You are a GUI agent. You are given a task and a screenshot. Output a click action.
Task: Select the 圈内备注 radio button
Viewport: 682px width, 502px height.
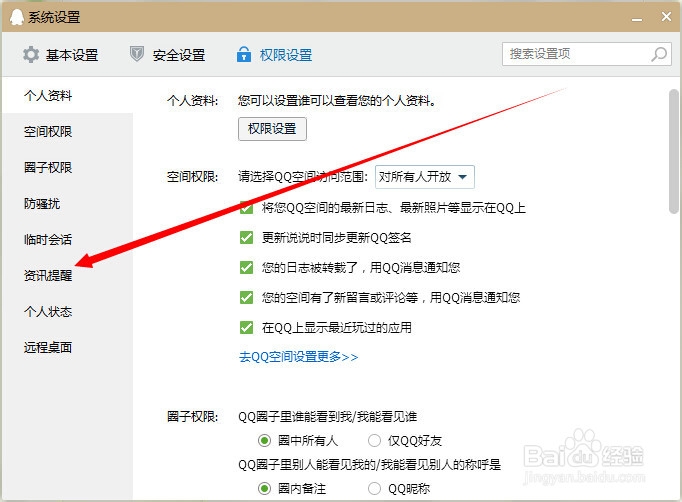(264, 489)
